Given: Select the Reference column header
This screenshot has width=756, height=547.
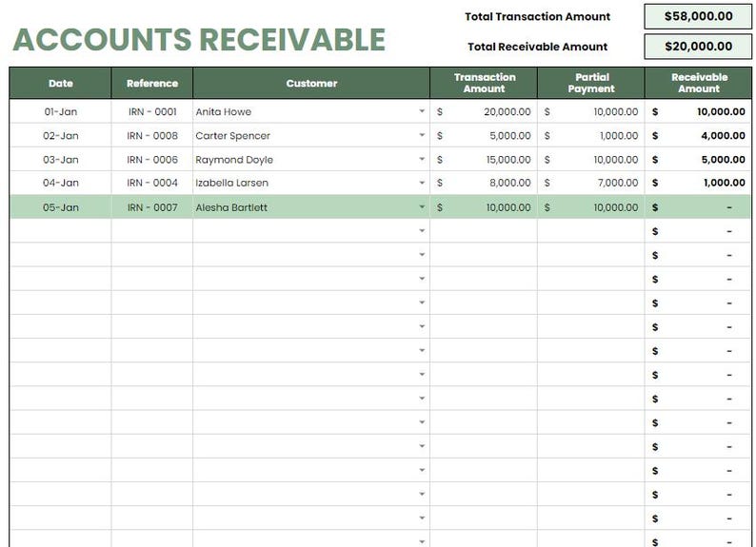Looking at the screenshot, I should point(152,84).
